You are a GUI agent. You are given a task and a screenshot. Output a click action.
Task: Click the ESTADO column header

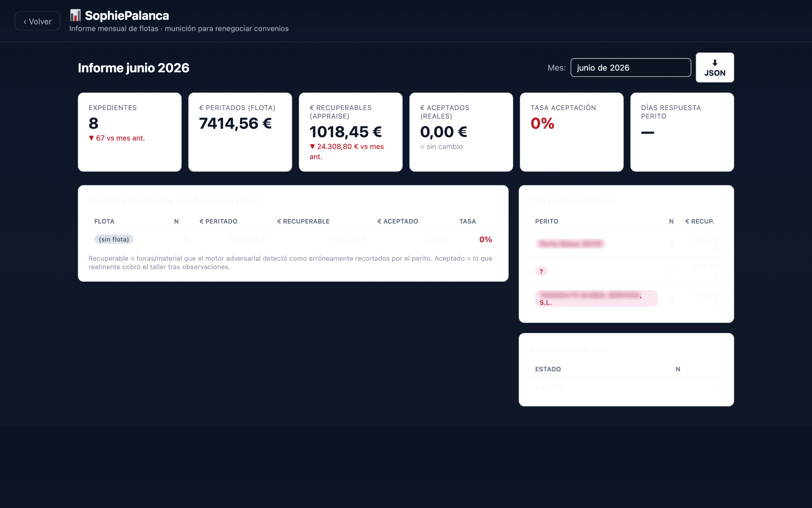coord(548,369)
